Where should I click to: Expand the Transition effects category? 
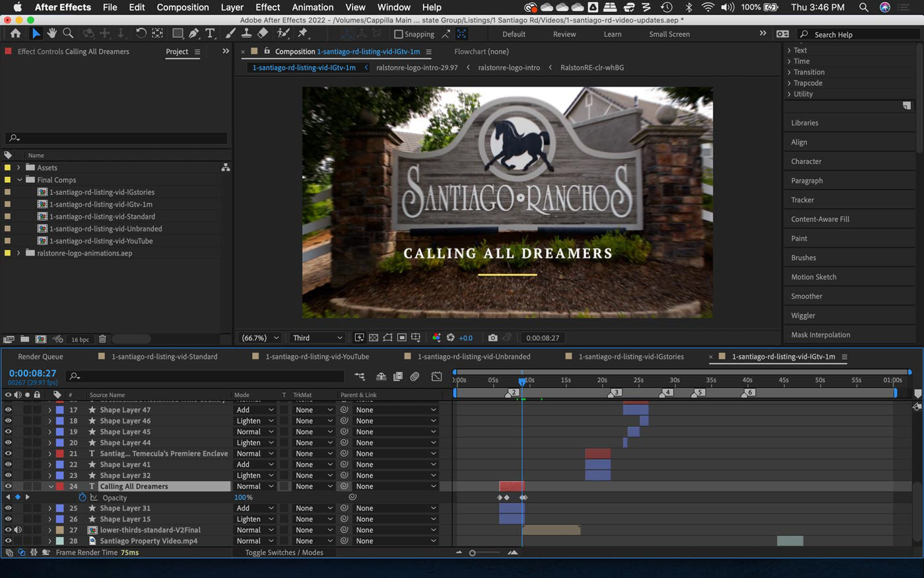[789, 72]
